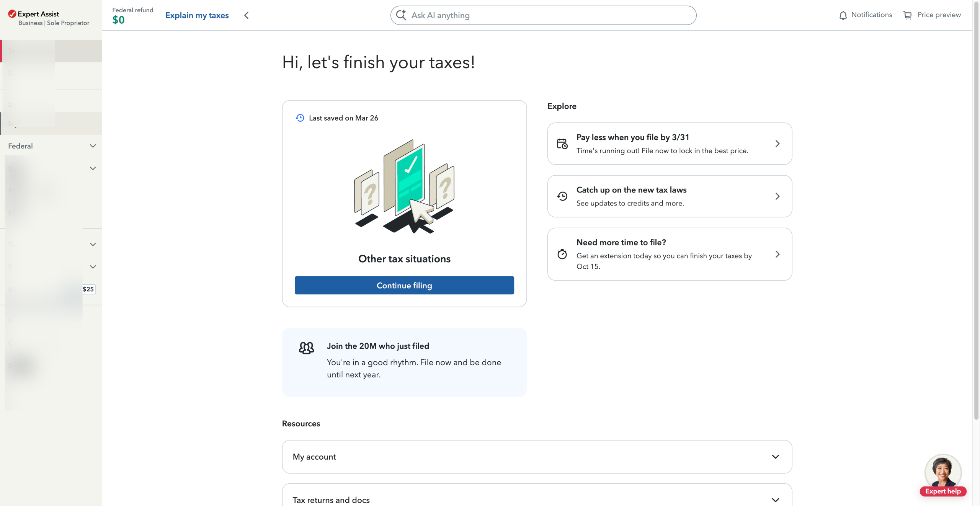This screenshot has width=980, height=506.
Task: Click the file by 3/31 calendar icon
Action: [x=562, y=144]
